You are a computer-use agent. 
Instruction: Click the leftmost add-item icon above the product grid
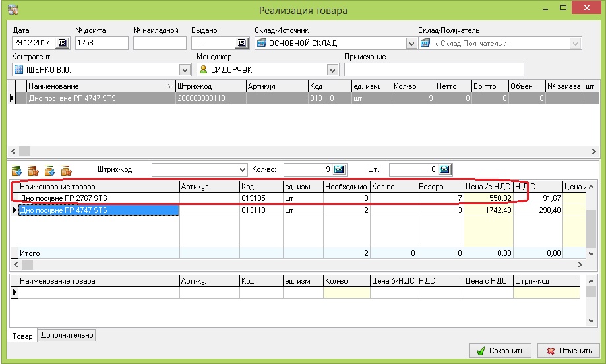tap(16, 171)
